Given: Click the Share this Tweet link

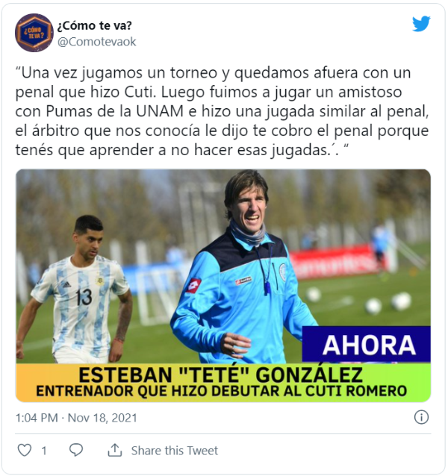Looking at the screenshot, I should pyautogui.click(x=174, y=451).
